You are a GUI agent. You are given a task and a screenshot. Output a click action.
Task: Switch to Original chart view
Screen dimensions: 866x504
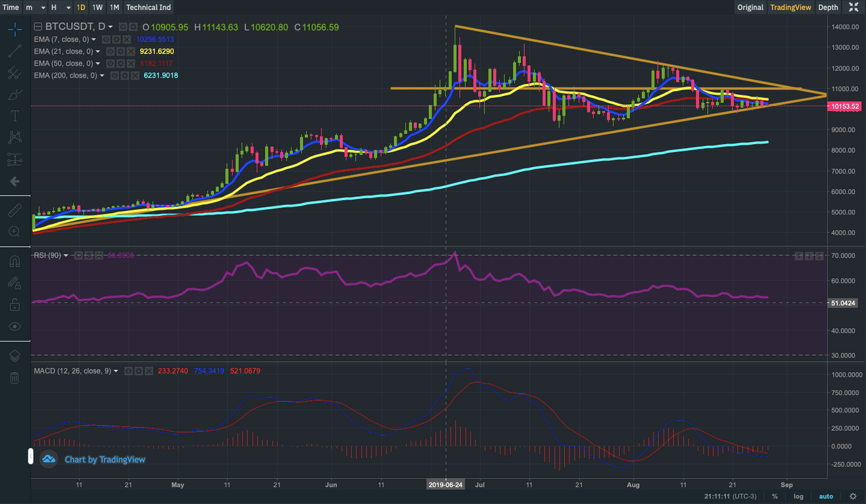(750, 7)
